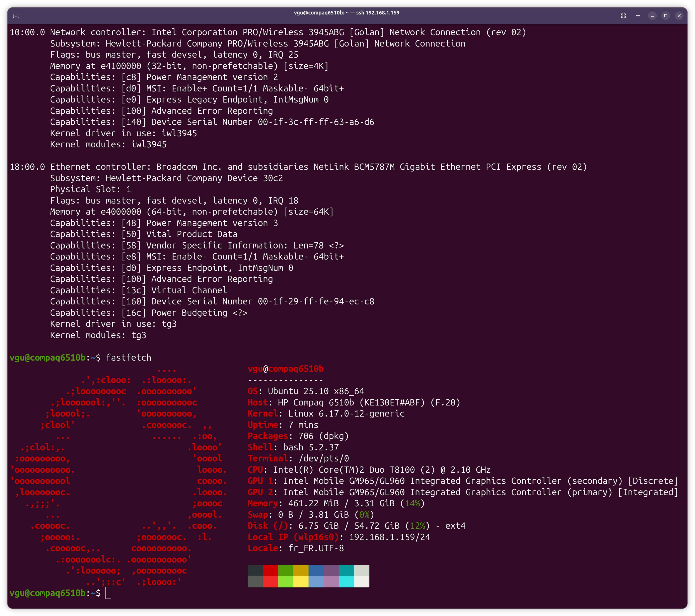Click the cyan palette block, bottom row
695x616 pixels.
[x=346, y=582]
